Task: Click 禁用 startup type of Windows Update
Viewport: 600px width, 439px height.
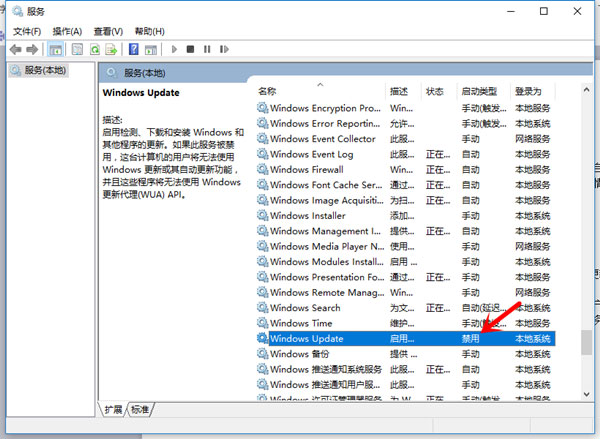Action: 470,339
